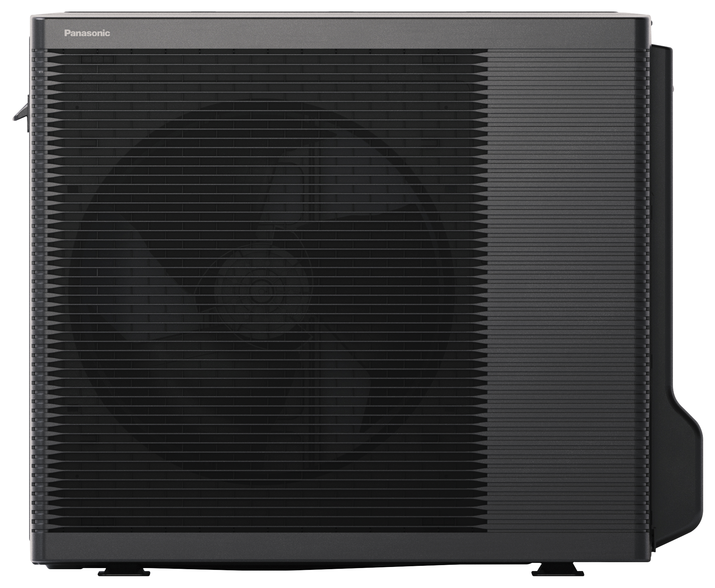This screenshot has width=715, height=588.
Task: Click the small screw at top-right corner
Action: pyautogui.click(x=652, y=23)
